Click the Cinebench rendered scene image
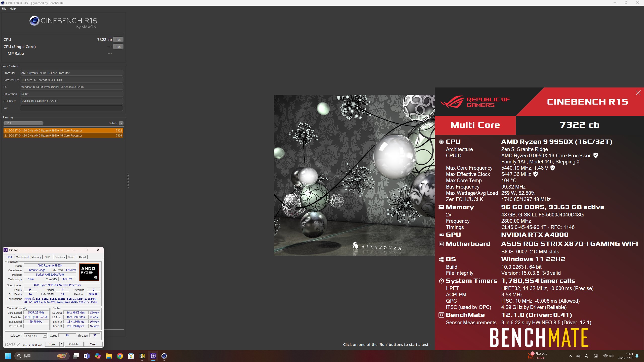This screenshot has width=644, height=362. click(x=354, y=175)
